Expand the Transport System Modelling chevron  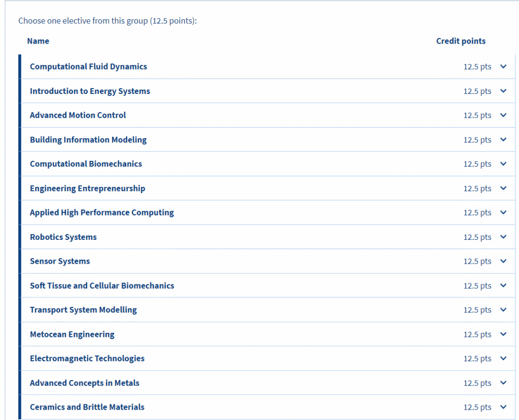tap(503, 310)
